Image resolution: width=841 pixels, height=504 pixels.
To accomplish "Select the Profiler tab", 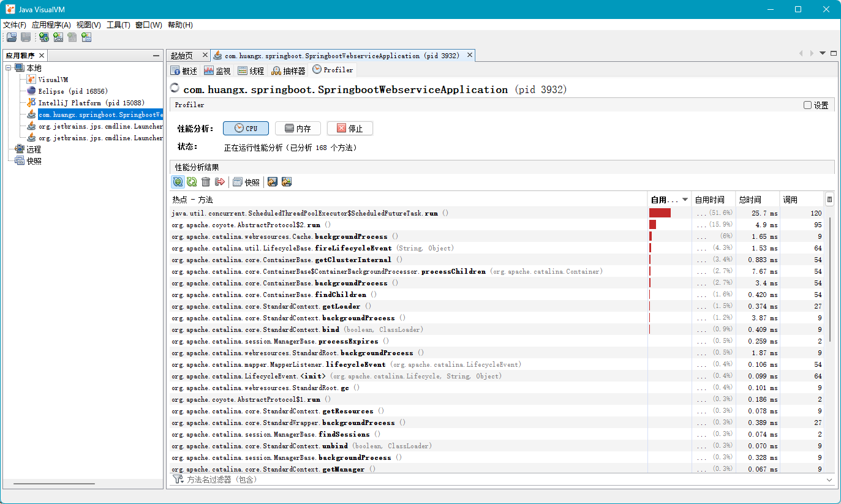I will click(x=333, y=70).
